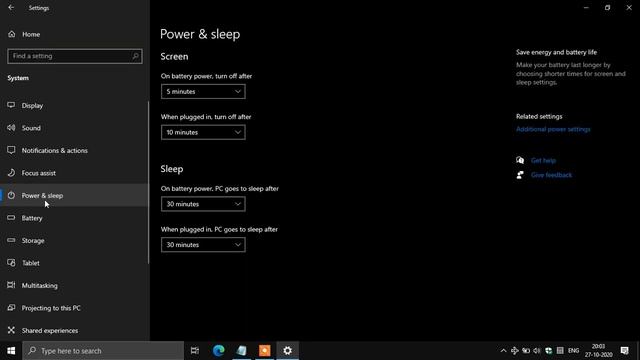640x360 pixels.
Task: Click the taskbar Type here to search box
Action: (x=103, y=351)
